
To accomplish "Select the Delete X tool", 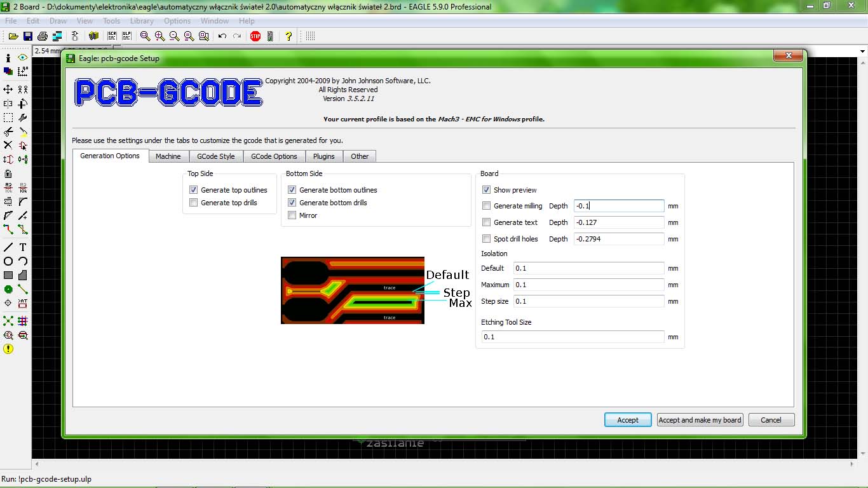I will click(x=8, y=146).
